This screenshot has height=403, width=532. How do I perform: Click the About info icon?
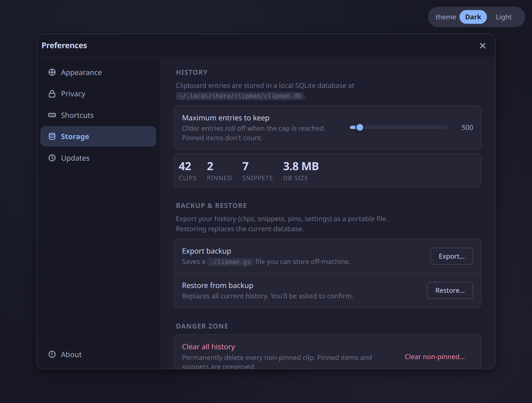52,354
